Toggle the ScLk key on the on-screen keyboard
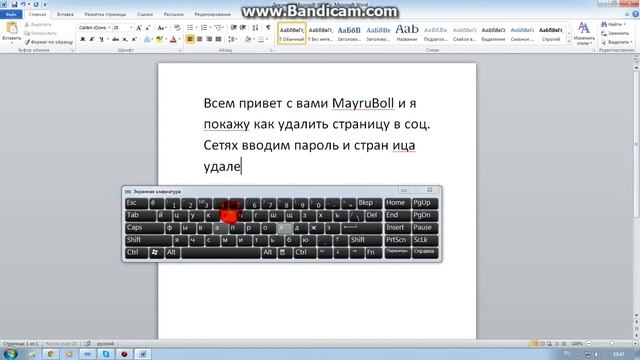The width and height of the screenshot is (640, 360). tap(424, 240)
